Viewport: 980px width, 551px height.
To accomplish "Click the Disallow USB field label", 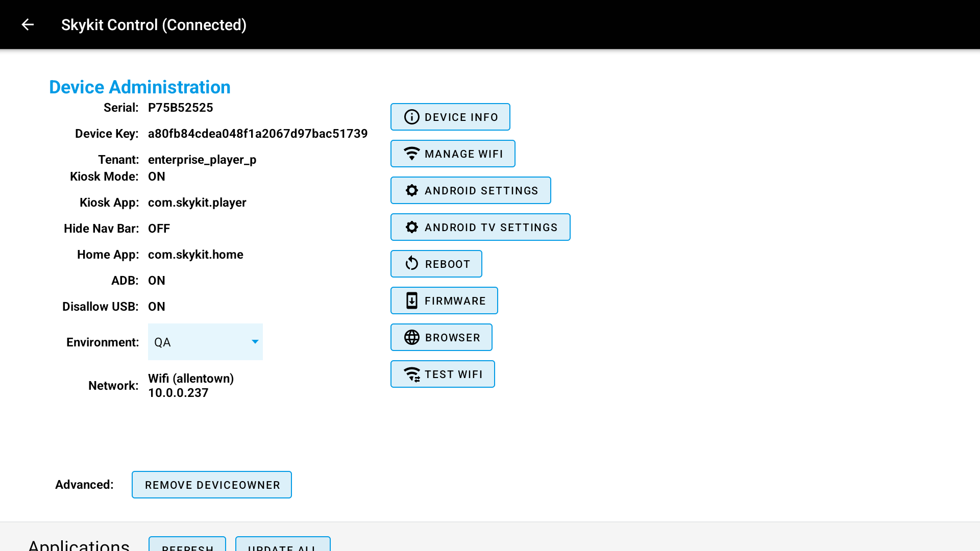I will click(101, 307).
